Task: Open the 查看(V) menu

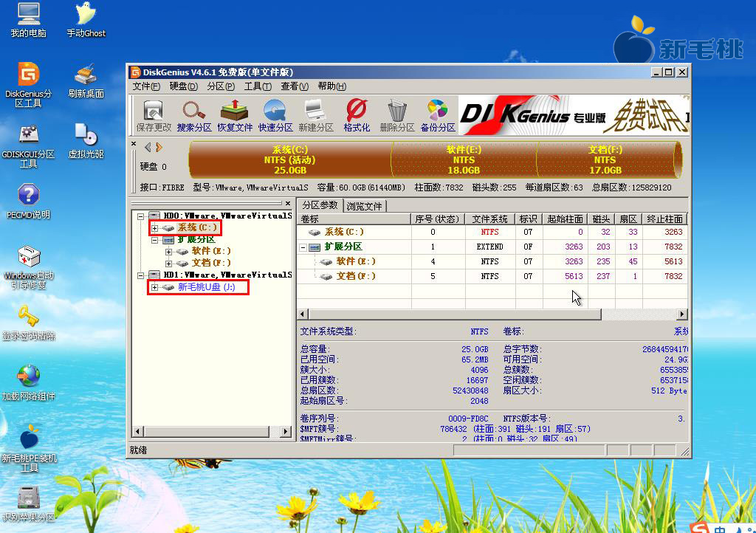Action: [x=295, y=86]
